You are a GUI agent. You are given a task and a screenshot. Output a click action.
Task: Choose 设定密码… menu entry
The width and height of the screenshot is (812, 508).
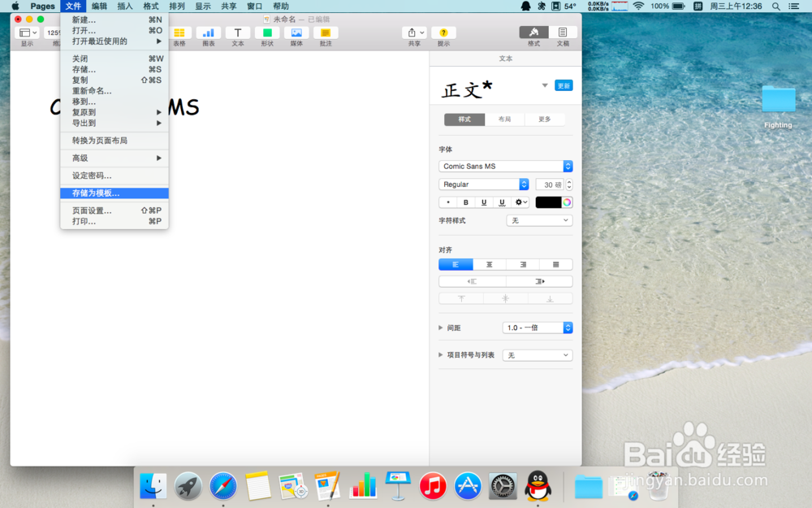click(114, 176)
